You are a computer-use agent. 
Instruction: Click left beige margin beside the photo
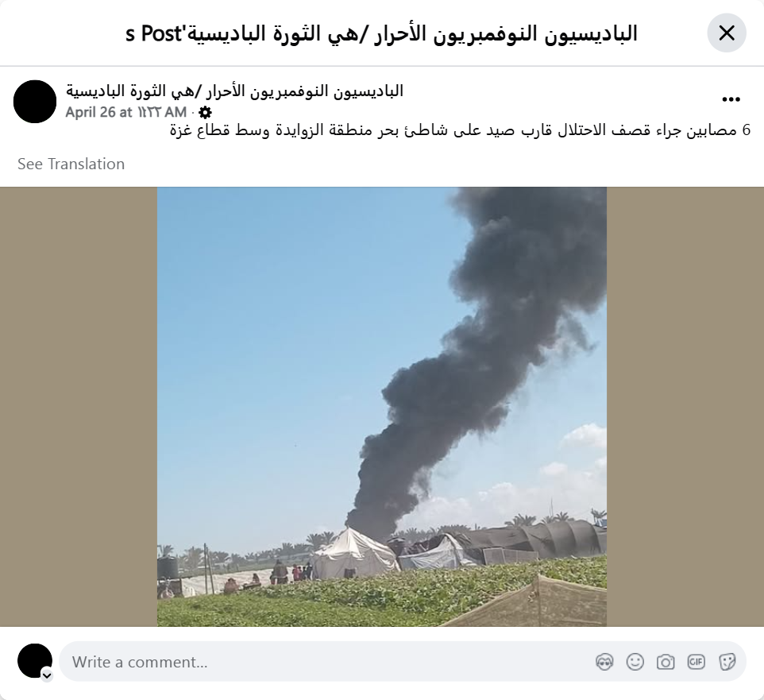pos(79,407)
